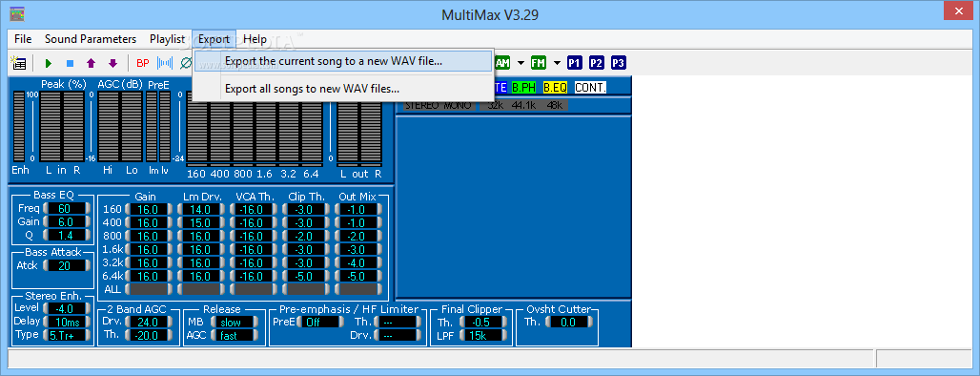
Task: Select the 44.1k sample rate
Action: 524,105
